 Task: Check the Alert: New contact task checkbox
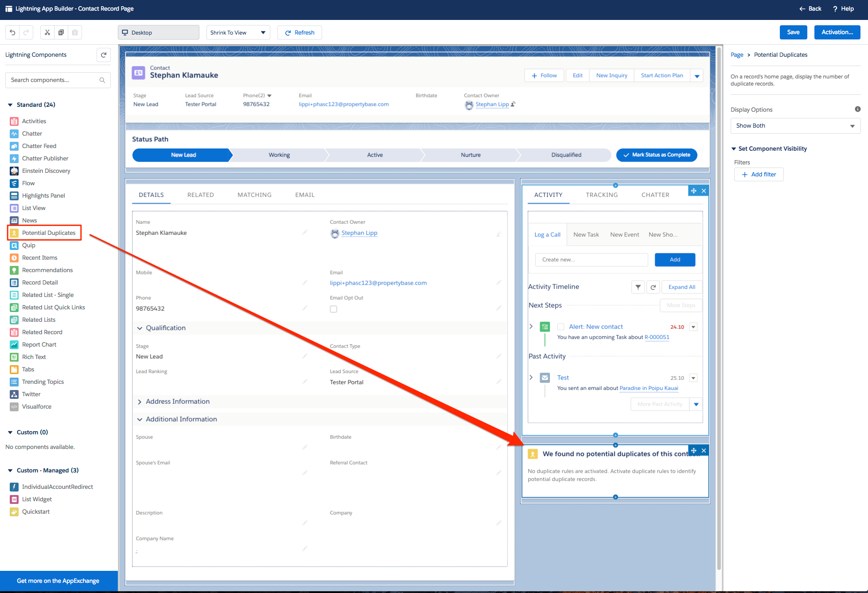pos(561,327)
